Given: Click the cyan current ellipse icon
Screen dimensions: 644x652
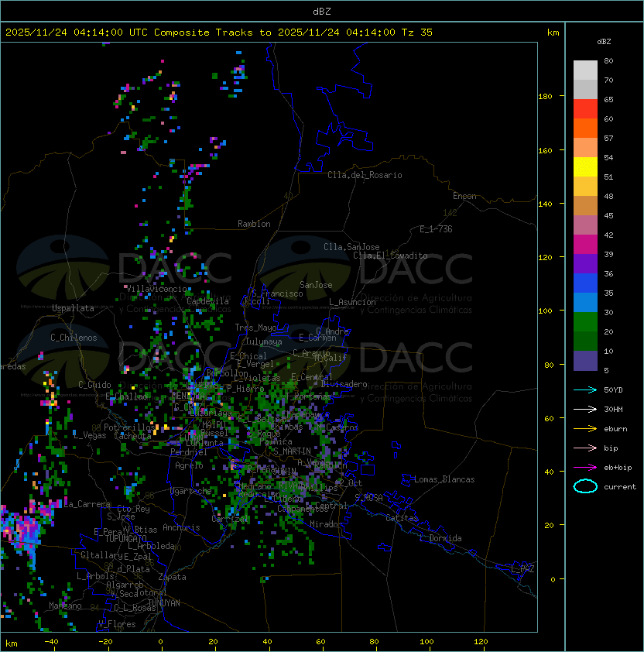Looking at the screenshot, I should coord(585,486).
